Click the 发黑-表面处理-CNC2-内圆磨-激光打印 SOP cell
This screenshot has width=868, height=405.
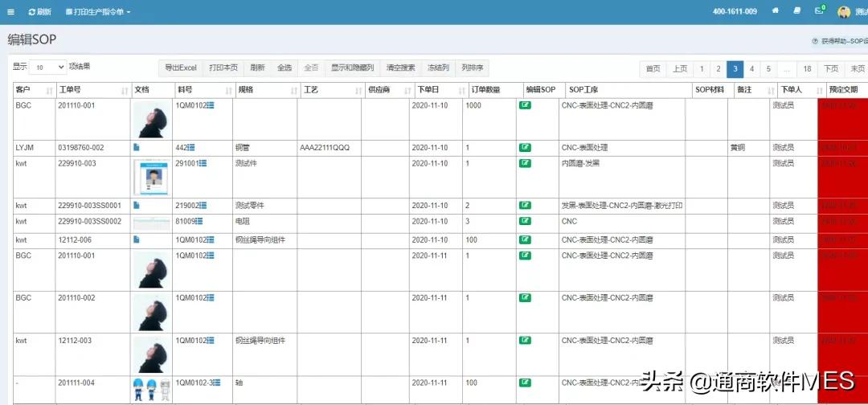(621, 205)
